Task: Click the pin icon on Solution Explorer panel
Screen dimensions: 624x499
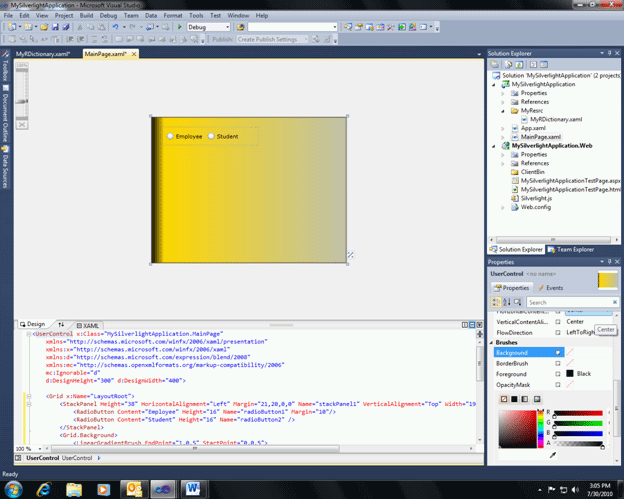Action: (x=609, y=53)
